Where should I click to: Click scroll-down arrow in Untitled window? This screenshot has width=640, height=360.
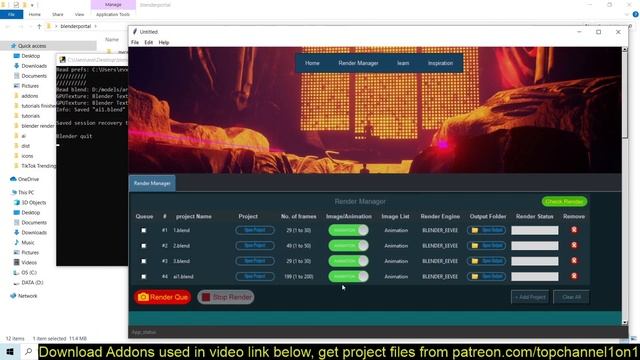click(624, 322)
